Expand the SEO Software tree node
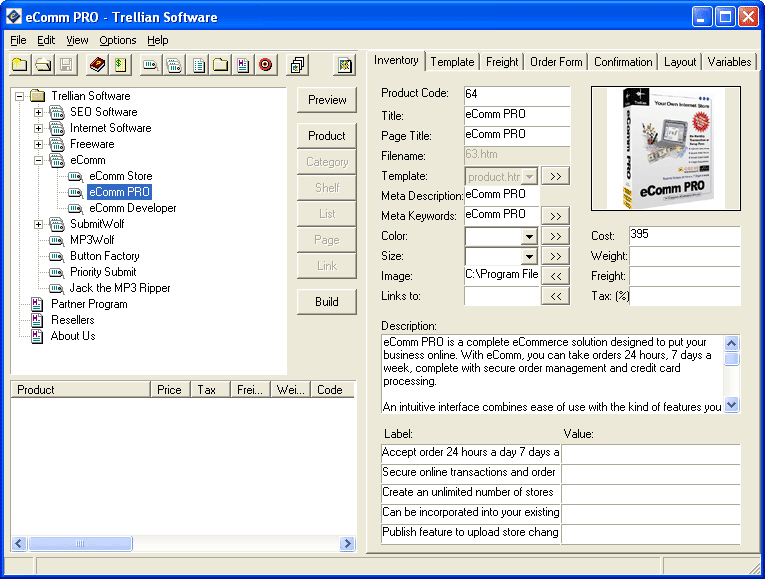The height and width of the screenshot is (579, 765). [x=38, y=112]
